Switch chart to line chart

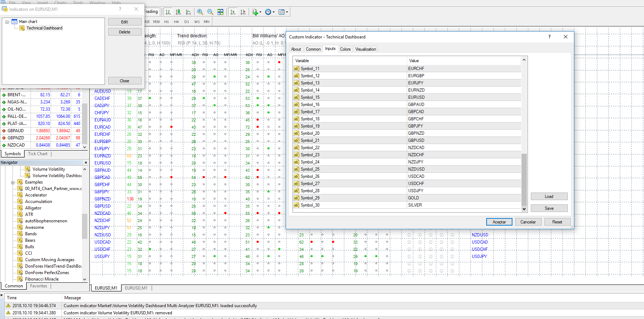pyautogui.click(x=188, y=12)
